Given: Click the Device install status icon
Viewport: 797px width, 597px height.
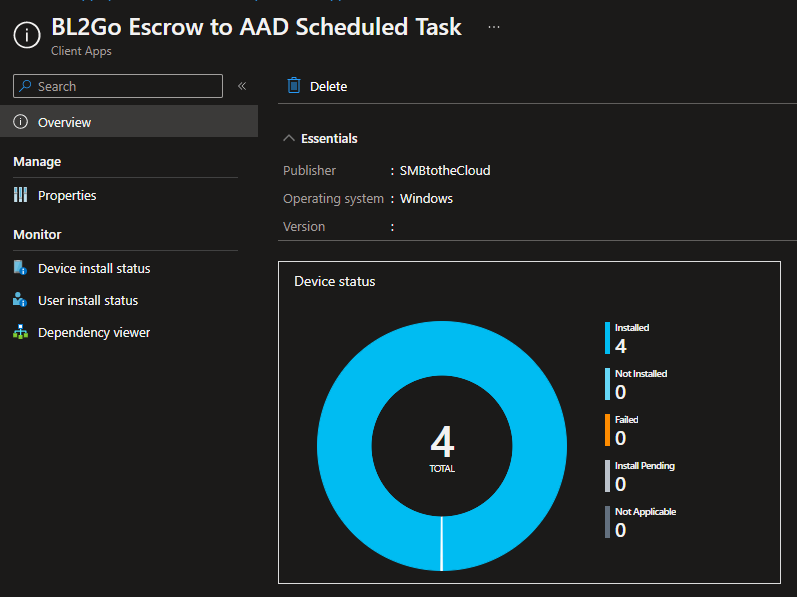Looking at the screenshot, I should pos(20,268).
